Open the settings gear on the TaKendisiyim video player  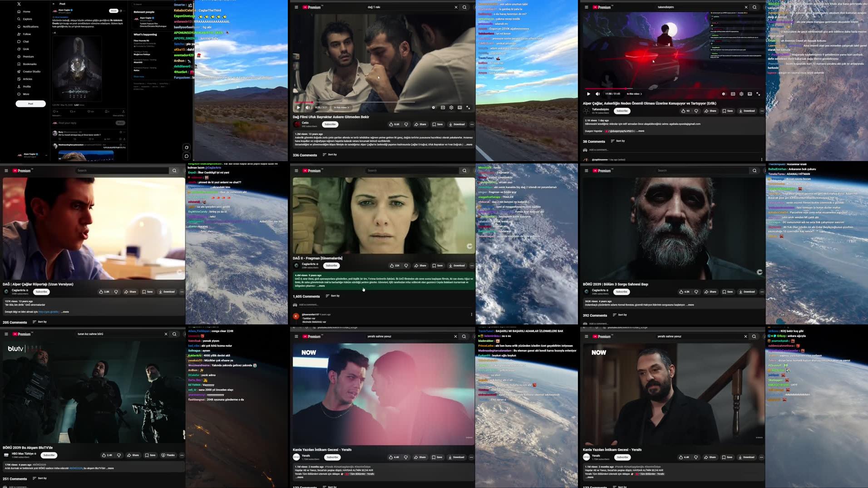741,94
